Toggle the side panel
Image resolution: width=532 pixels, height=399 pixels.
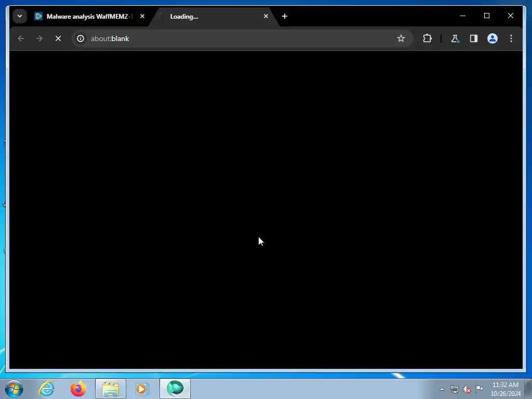(474, 38)
